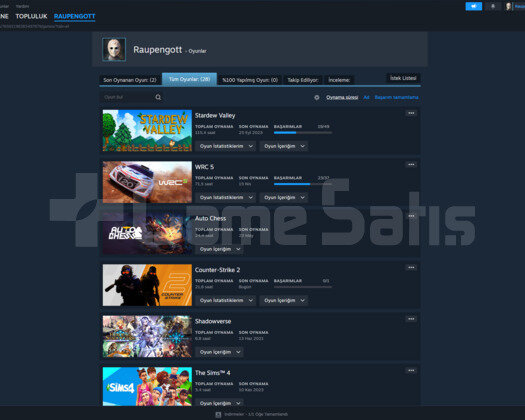
Task: Sort games by Başarım tamamlama
Action: pyautogui.click(x=396, y=97)
